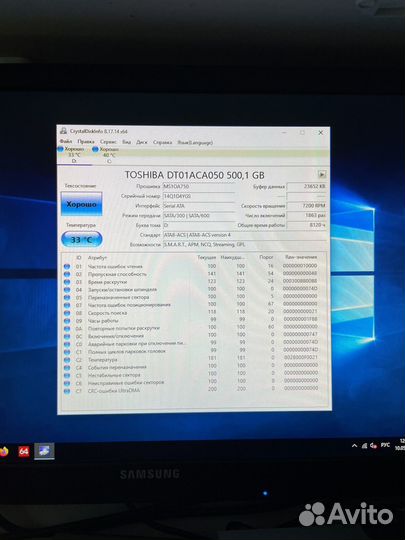Viewport: 405px width, 540px height.
Task: Click the status orb for Температура row
Action: pyautogui.click(x=67, y=360)
